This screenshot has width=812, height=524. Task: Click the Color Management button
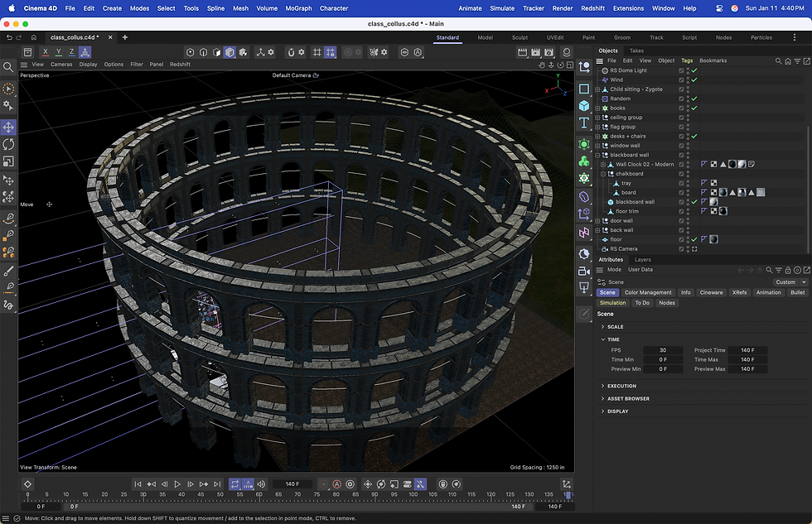click(648, 292)
